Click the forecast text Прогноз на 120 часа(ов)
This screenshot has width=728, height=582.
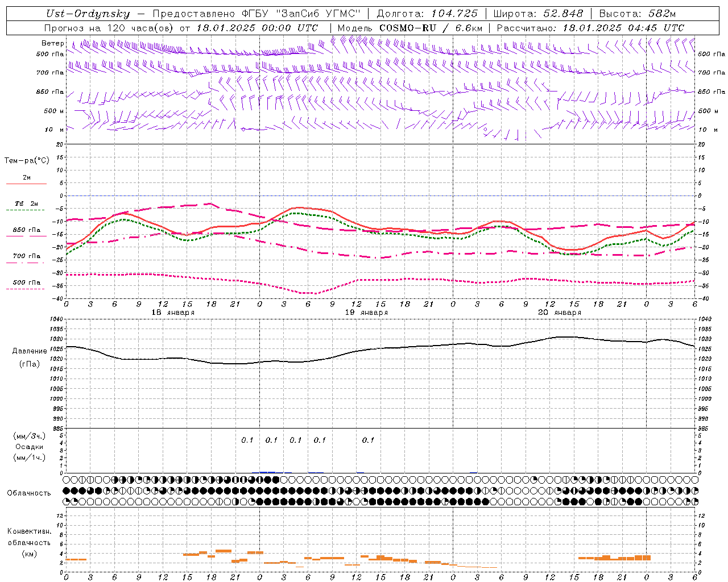tap(109, 28)
